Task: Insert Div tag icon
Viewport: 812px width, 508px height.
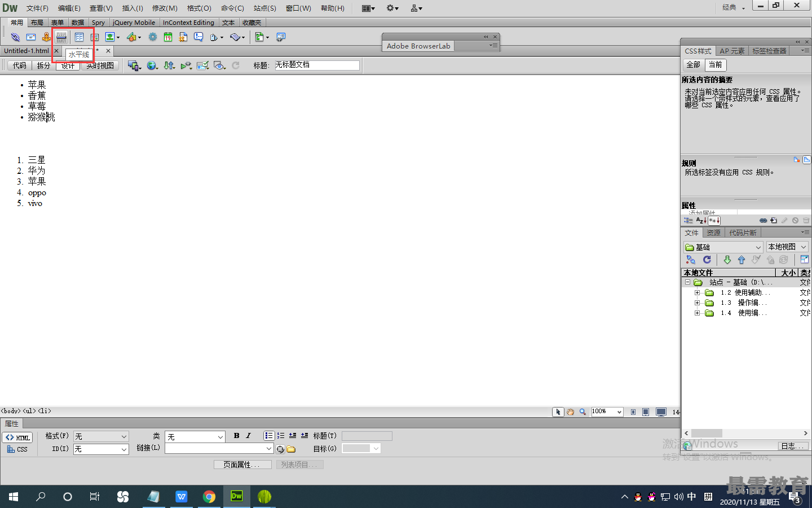Action: [x=95, y=37]
